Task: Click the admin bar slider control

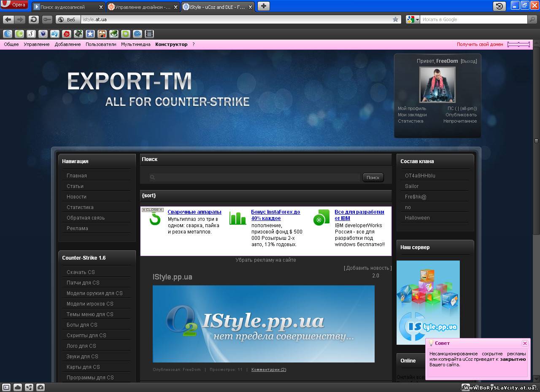Action: click(x=518, y=44)
